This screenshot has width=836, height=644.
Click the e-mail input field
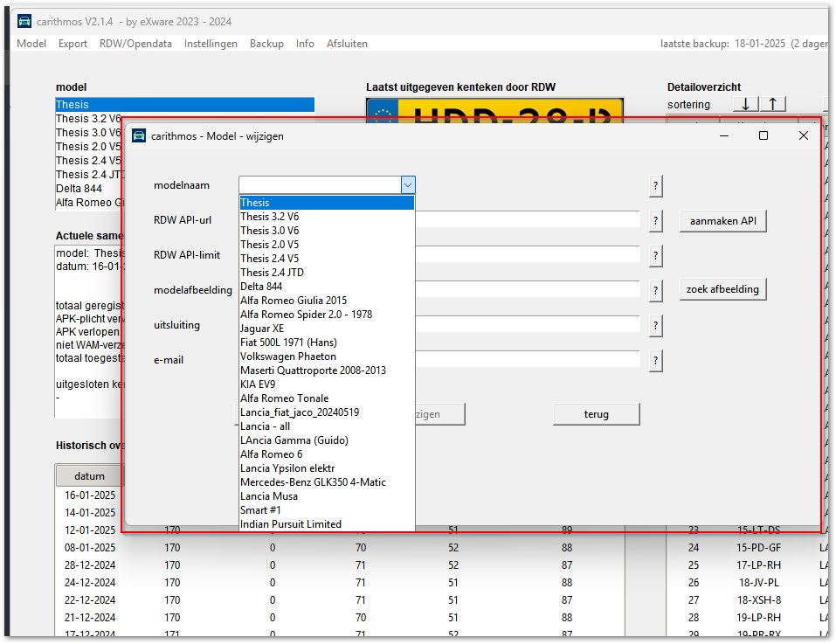[x=527, y=360]
